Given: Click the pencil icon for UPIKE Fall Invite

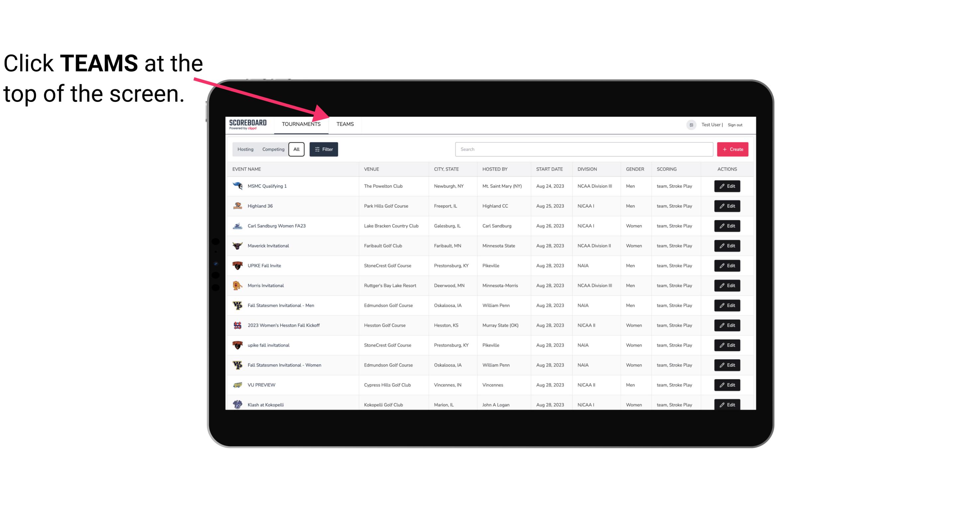Looking at the screenshot, I should point(722,265).
